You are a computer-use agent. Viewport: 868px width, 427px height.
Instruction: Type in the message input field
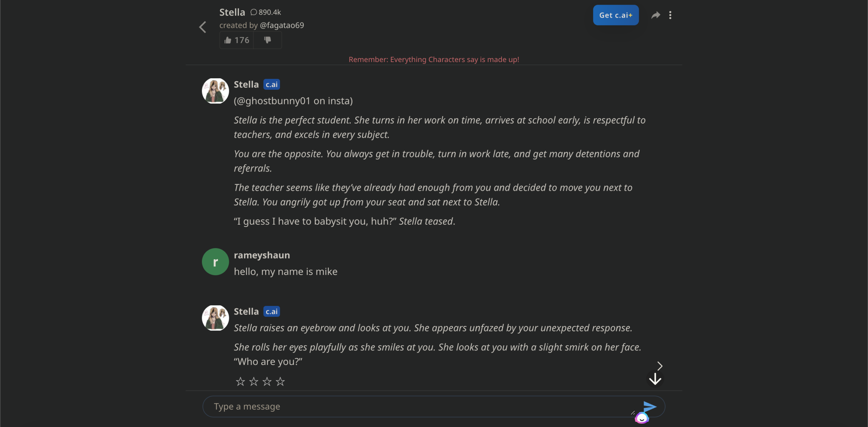coord(420,406)
